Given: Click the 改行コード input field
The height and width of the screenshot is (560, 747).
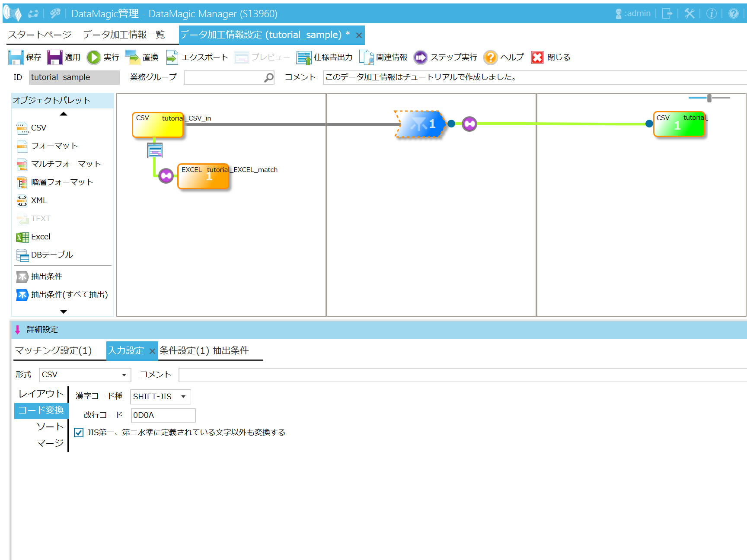Looking at the screenshot, I should [x=163, y=415].
